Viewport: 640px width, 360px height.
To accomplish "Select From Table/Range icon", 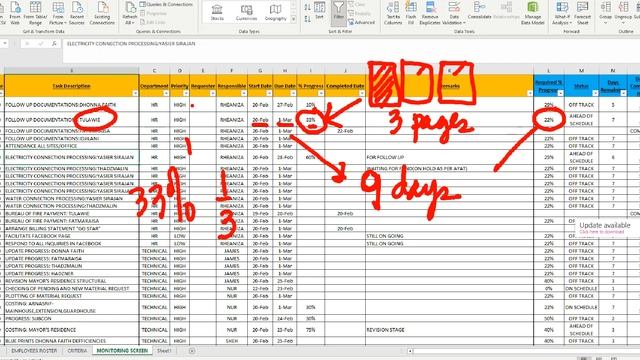I will click(x=35, y=12).
